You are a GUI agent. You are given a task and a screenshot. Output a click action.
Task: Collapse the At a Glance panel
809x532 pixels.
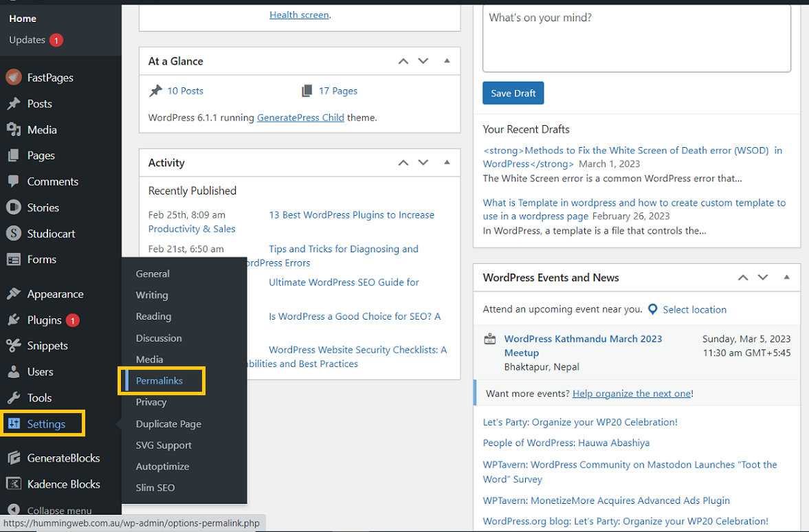point(447,61)
